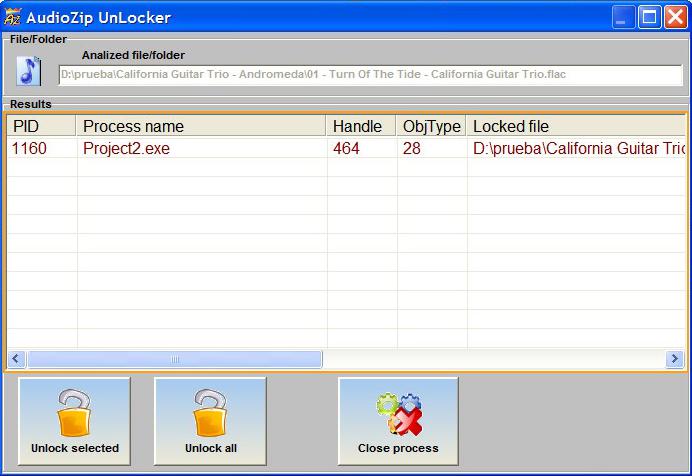The image size is (692, 476).
Task: Click the horizontal scrollbar thumb
Action: tap(175, 359)
